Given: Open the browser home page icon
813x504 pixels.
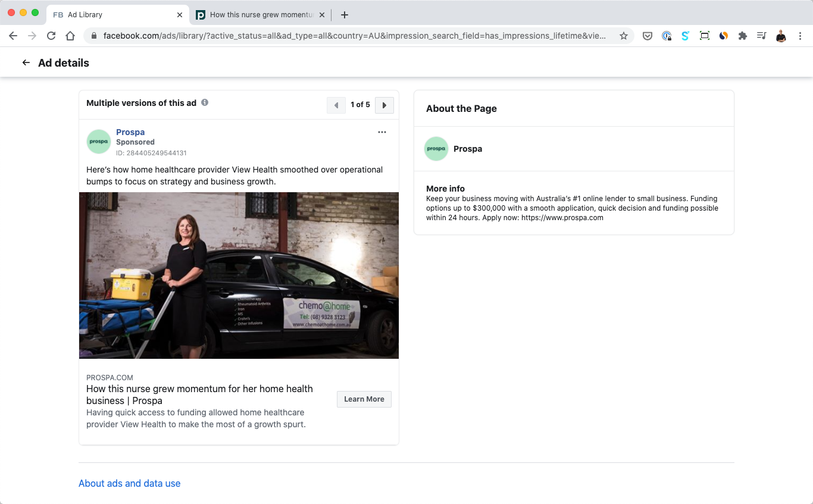Looking at the screenshot, I should pyautogui.click(x=70, y=36).
